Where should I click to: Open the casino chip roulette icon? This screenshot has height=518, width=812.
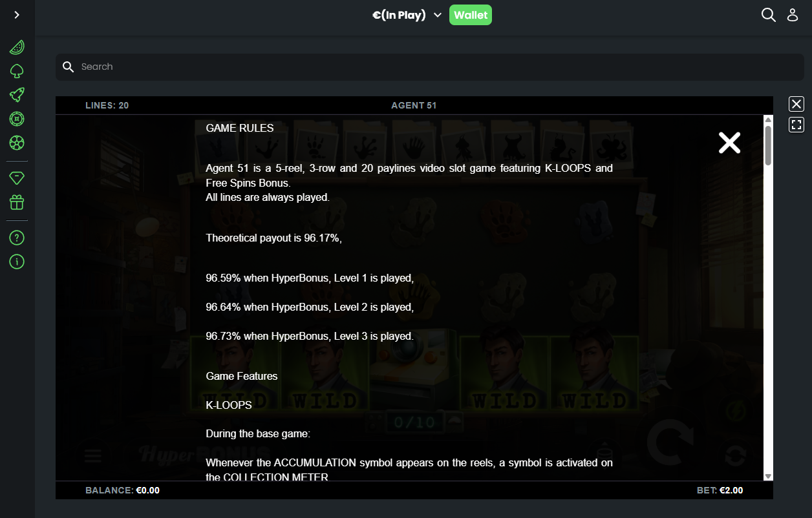[x=17, y=119]
